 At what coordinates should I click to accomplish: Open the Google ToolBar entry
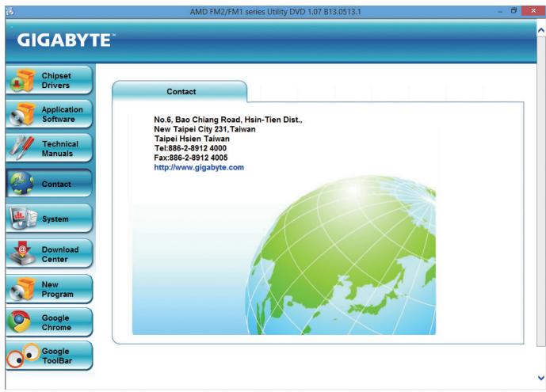coord(49,356)
